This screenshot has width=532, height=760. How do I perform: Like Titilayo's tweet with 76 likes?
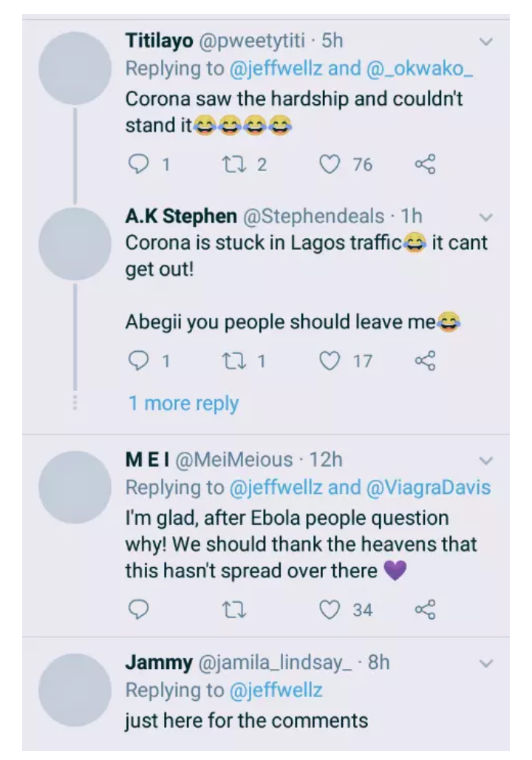pos(330,163)
